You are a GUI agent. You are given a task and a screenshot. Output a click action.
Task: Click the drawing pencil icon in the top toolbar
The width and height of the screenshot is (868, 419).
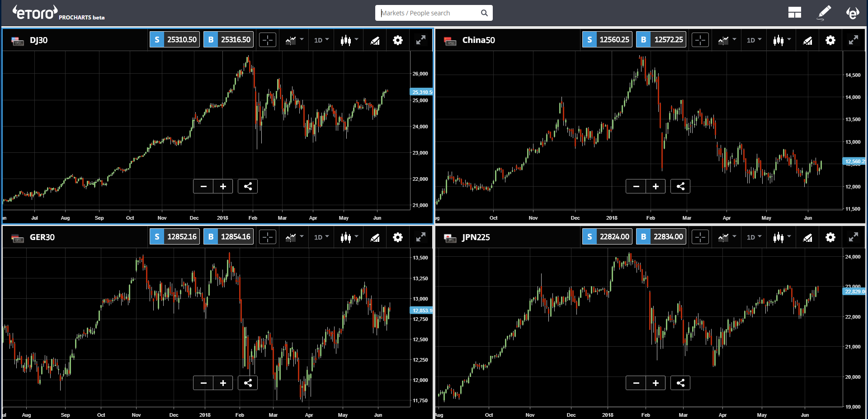pos(824,13)
